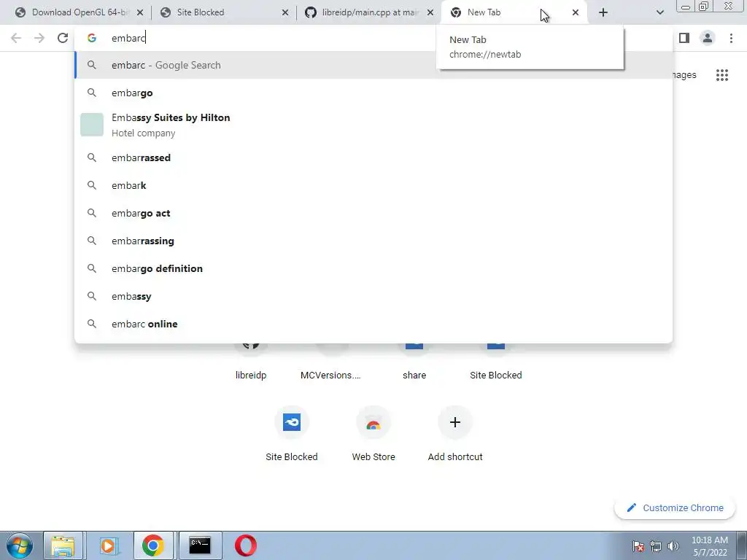Viewport: 747px width, 560px height.
Task: Open the volume speaker tray icon
Action: coord(673,546)
